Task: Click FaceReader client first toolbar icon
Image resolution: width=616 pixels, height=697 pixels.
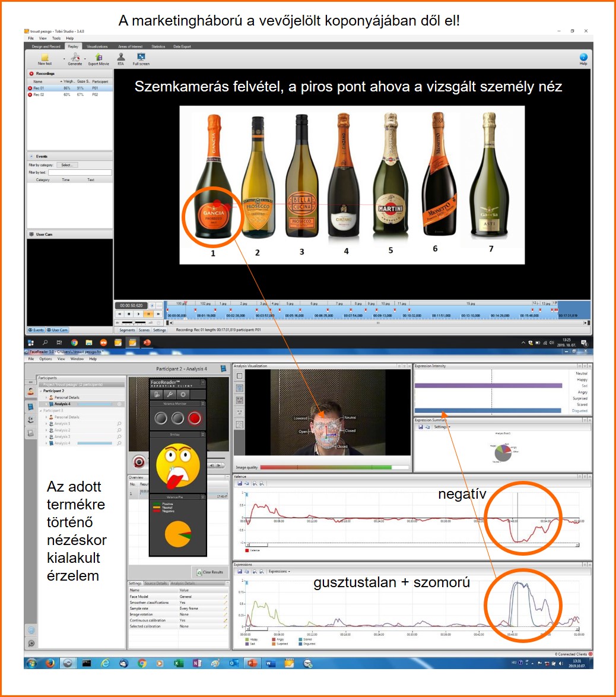Action: [157, 394]
